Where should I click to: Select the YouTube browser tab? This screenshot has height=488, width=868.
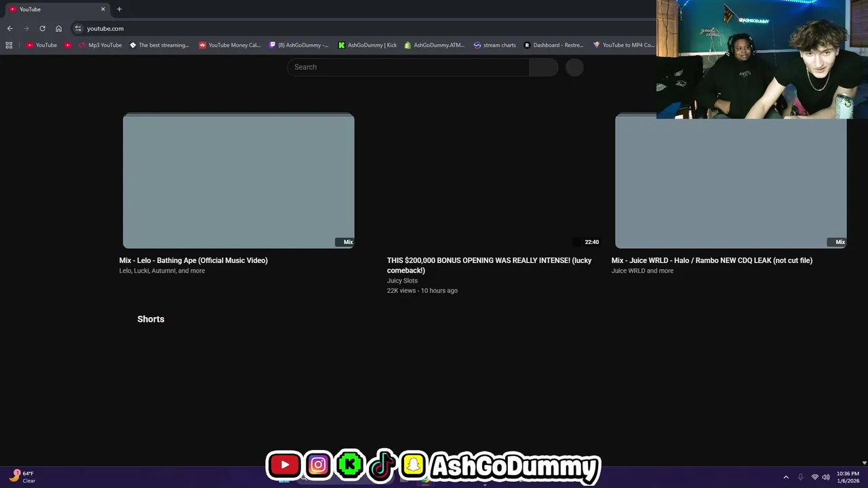click(x=58, y=9)
